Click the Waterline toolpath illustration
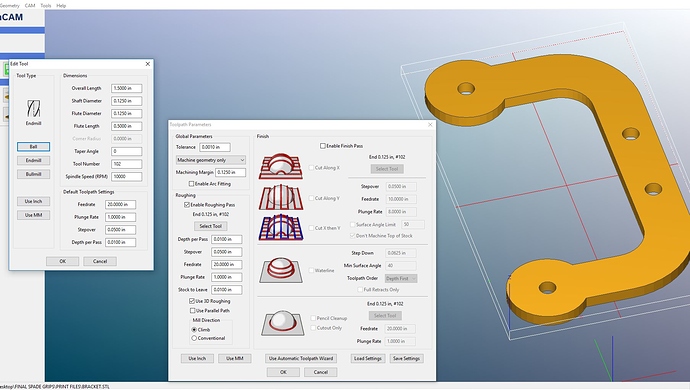Screen dimensions: 690x390 (281, 269)
